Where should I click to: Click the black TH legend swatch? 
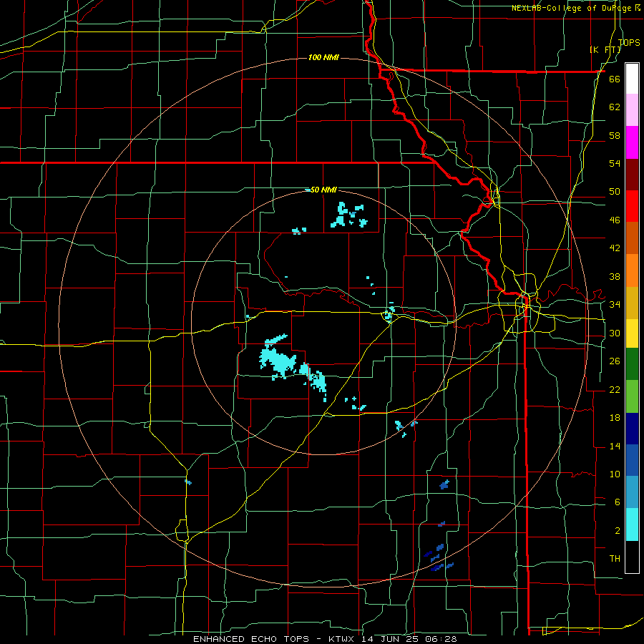pyautogui.click(x=632, y=557)
